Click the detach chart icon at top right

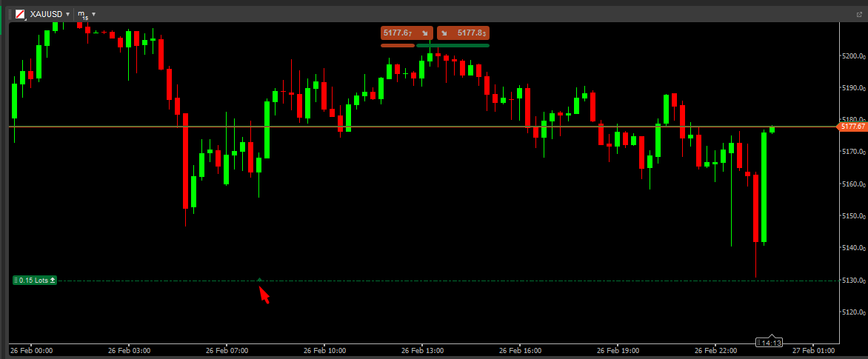click(x=860, y=14)
